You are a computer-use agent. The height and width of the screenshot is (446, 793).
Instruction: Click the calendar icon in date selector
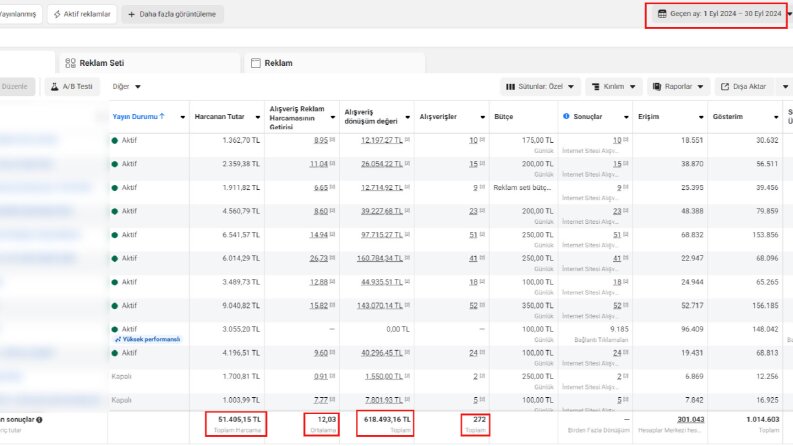click(662, 14)
